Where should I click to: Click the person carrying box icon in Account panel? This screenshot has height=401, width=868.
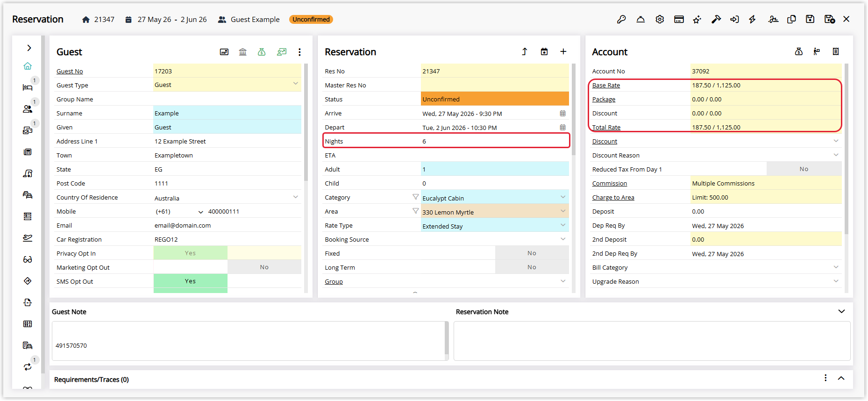[x=817, y=51]
